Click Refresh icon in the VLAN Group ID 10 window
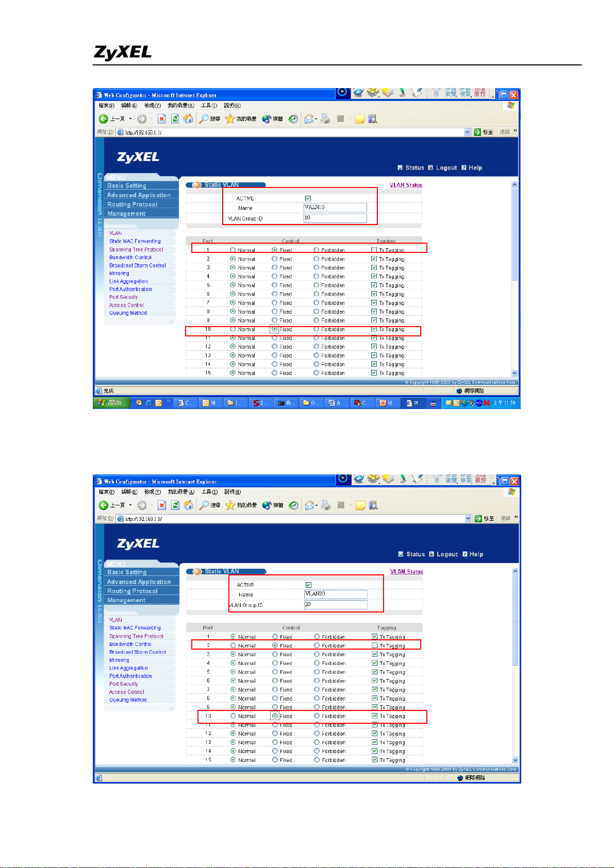614x868 pixels. (x=175, y=119)
